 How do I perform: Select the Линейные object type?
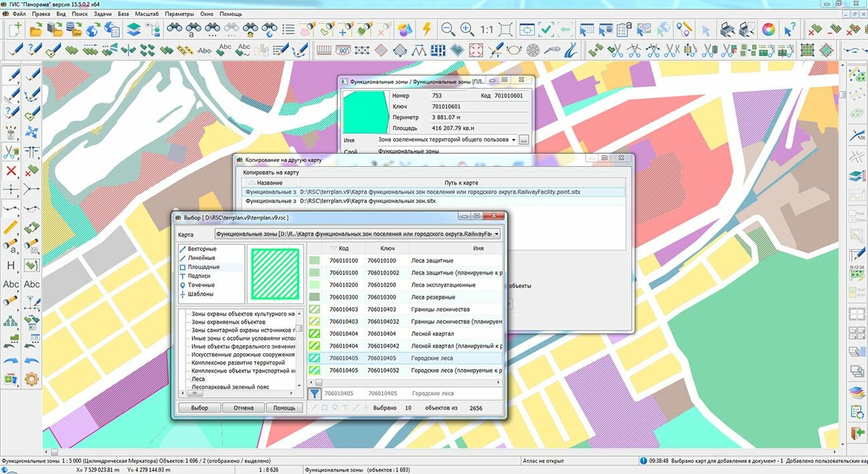pyautogui.click(x=201, y=258)
